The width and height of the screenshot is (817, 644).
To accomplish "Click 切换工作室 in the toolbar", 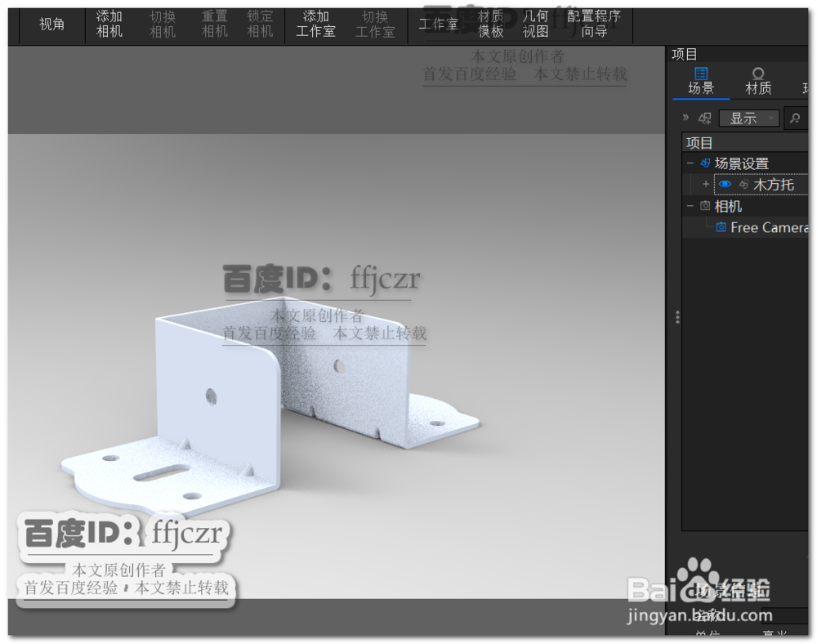I will (375, 24).
